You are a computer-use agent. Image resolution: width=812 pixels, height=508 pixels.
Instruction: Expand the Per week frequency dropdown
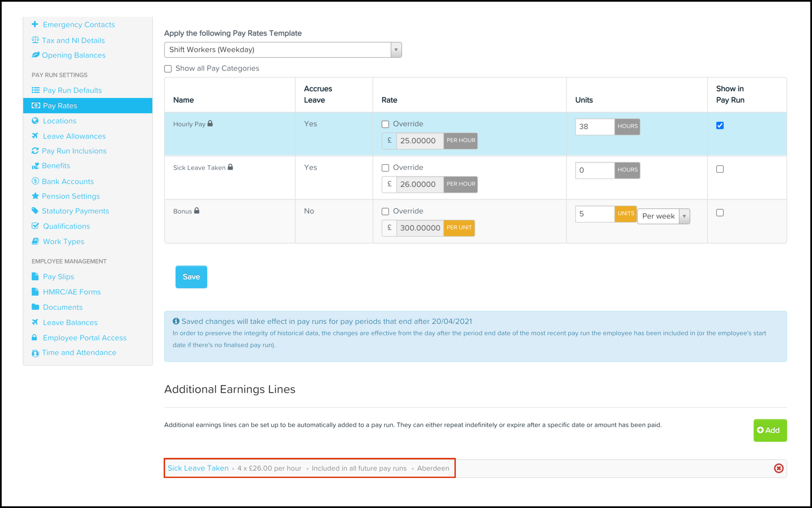(x=663, y=216)
